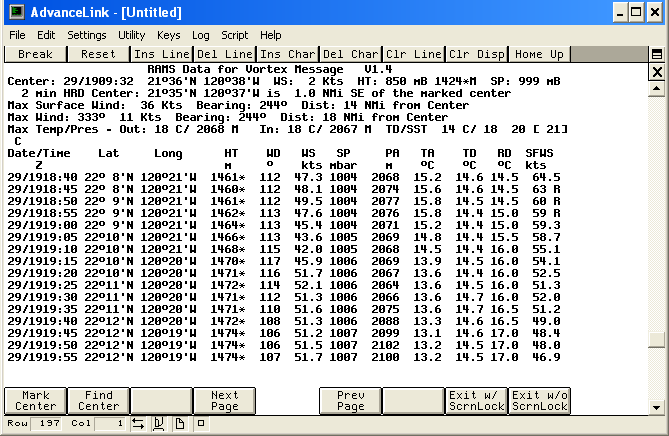This screenshot has height=436, width=669.
Task: Click the 'Max Temp/Pres' line
Action: (x=287, y=129)
